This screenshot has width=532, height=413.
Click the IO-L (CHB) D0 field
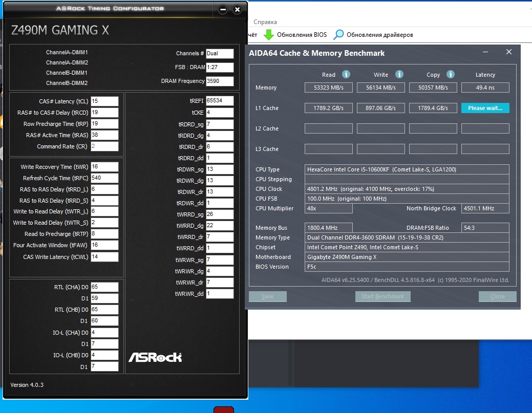104,355
